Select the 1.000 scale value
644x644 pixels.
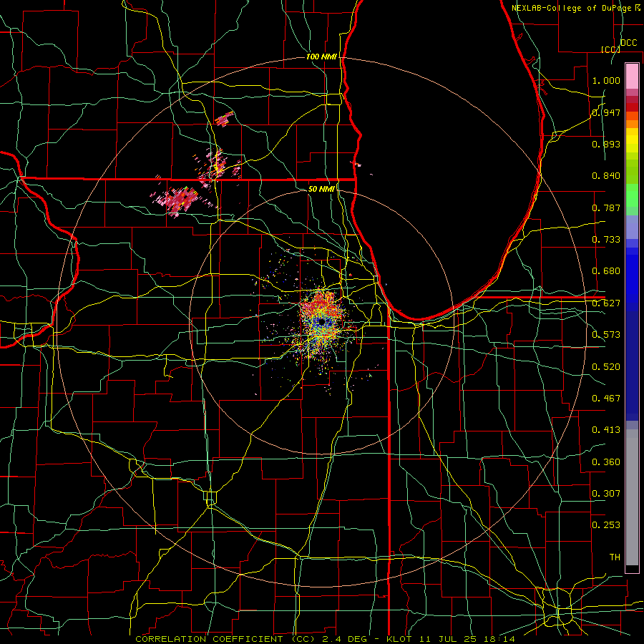[606, 80]
